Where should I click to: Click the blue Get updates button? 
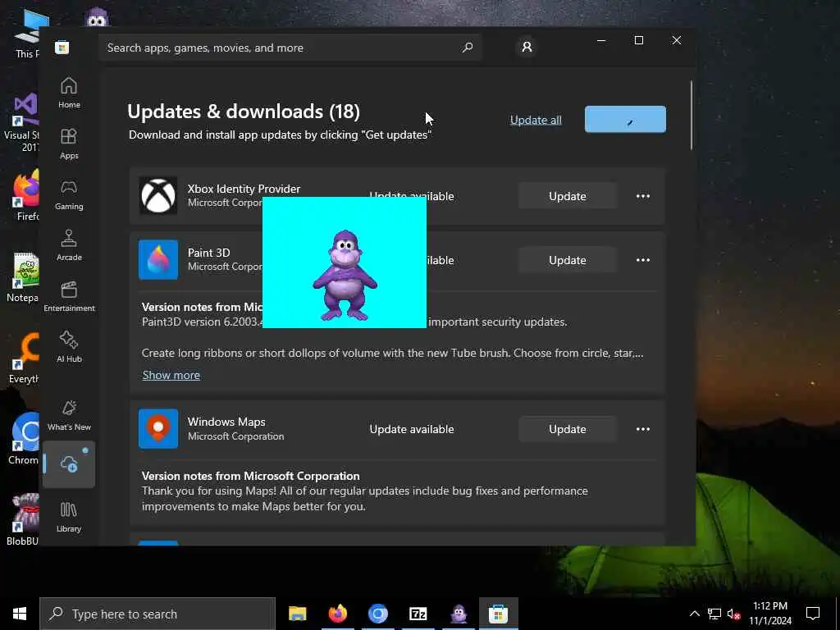pos(625,120)
